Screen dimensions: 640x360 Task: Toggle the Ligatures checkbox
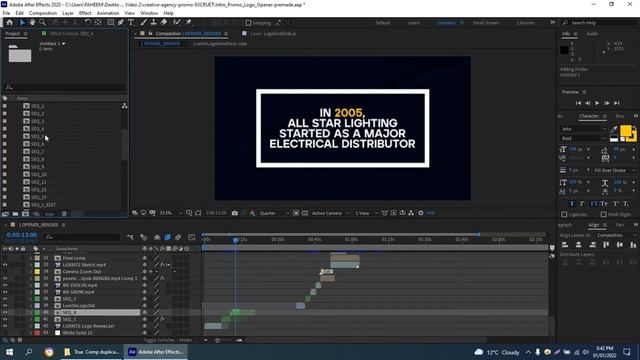click(x=564, y=214)
